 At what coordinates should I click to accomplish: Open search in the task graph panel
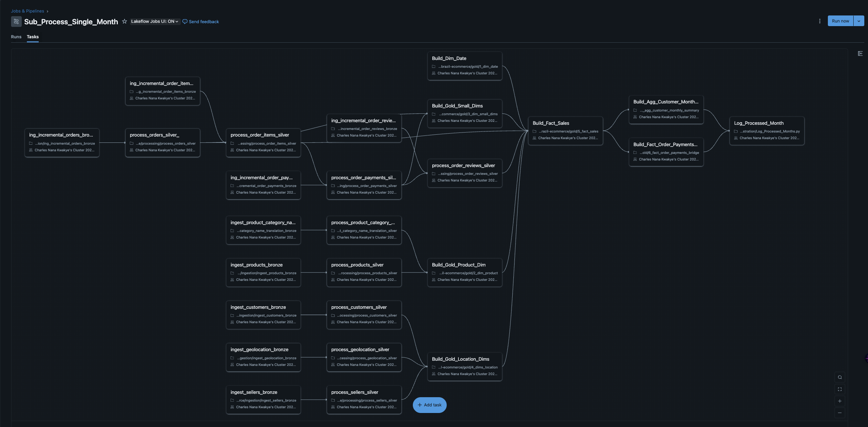tap(840, 377)
